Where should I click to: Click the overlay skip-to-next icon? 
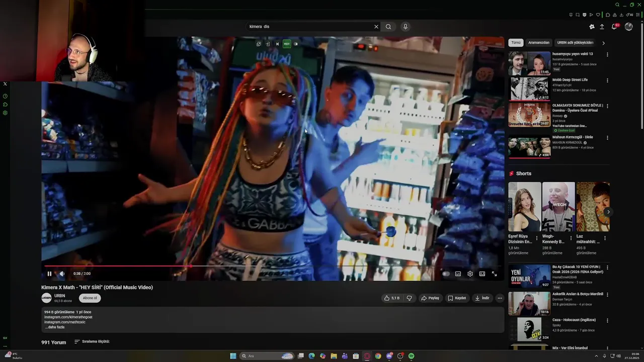[x=277, y=44]
